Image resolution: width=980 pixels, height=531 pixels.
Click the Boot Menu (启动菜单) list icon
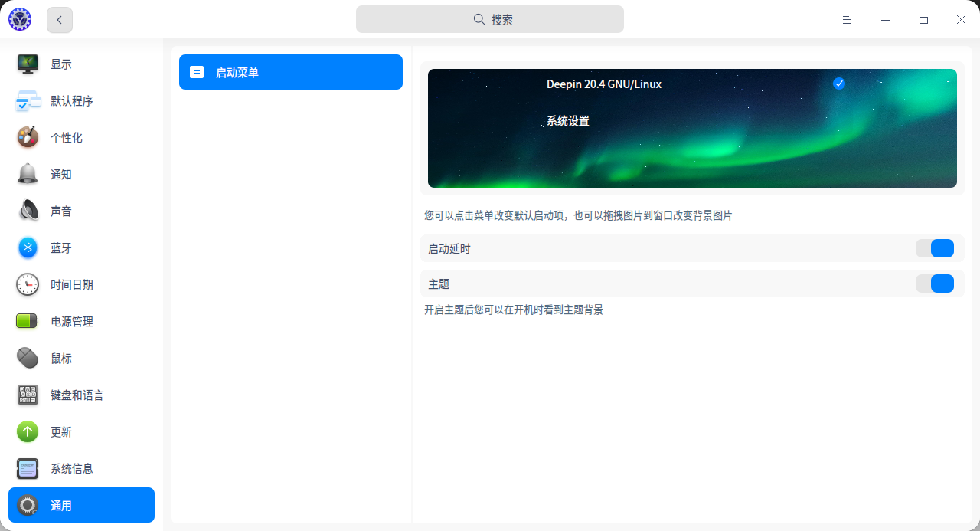(x=197, y=73)
